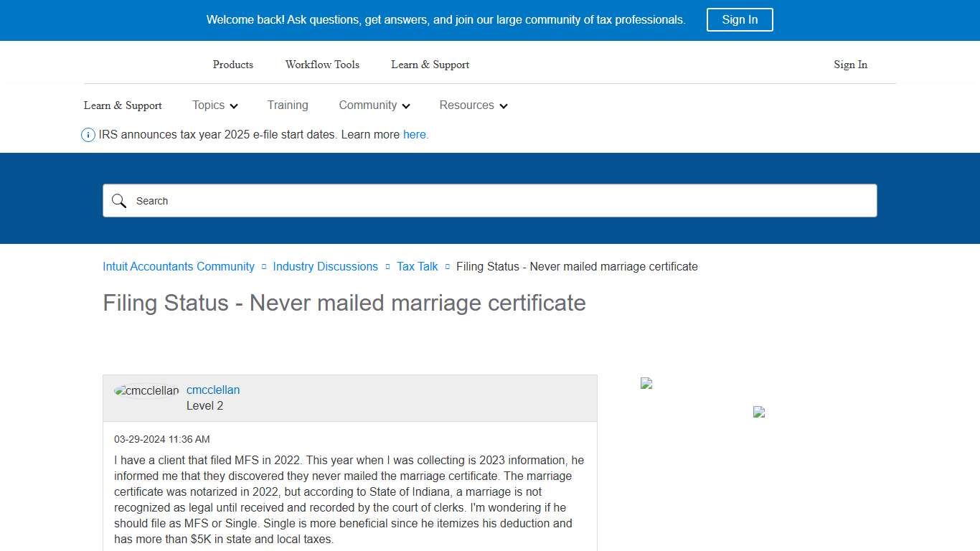
Task: Click Learn & Support in the top navigation
Action: click(x=430, y=65)
